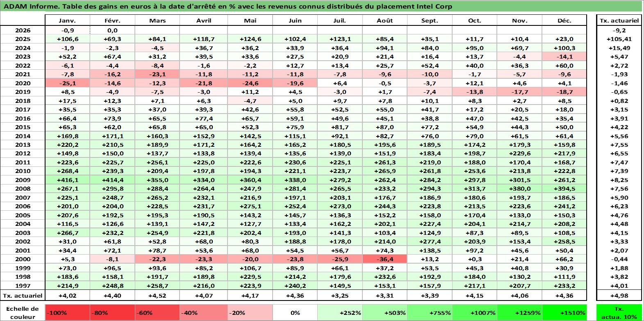Select the +8,25 actuarial rate for 2009

[x=619, y=180]
